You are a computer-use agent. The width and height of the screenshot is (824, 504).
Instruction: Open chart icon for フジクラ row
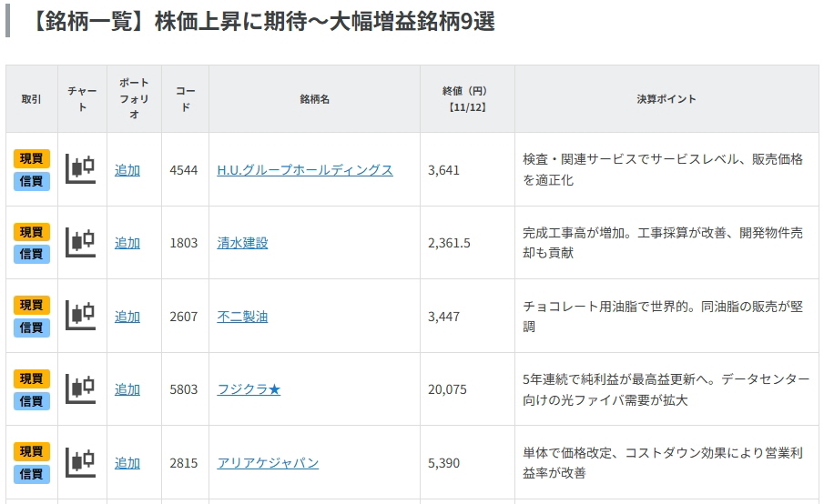pyautogui.click(x=80, y=389)
